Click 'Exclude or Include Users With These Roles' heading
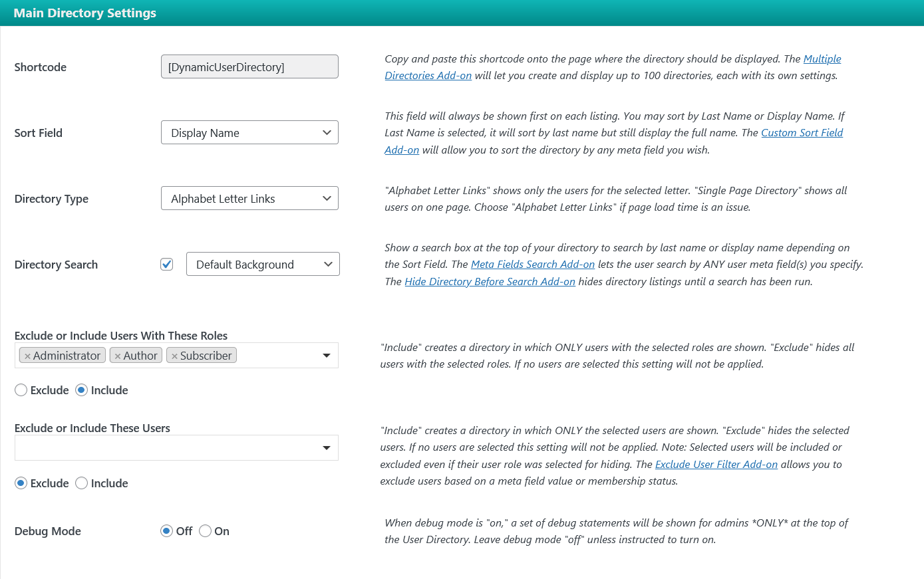Image resolution: width=924 pixels, height=579 pixels. (121, 336)
